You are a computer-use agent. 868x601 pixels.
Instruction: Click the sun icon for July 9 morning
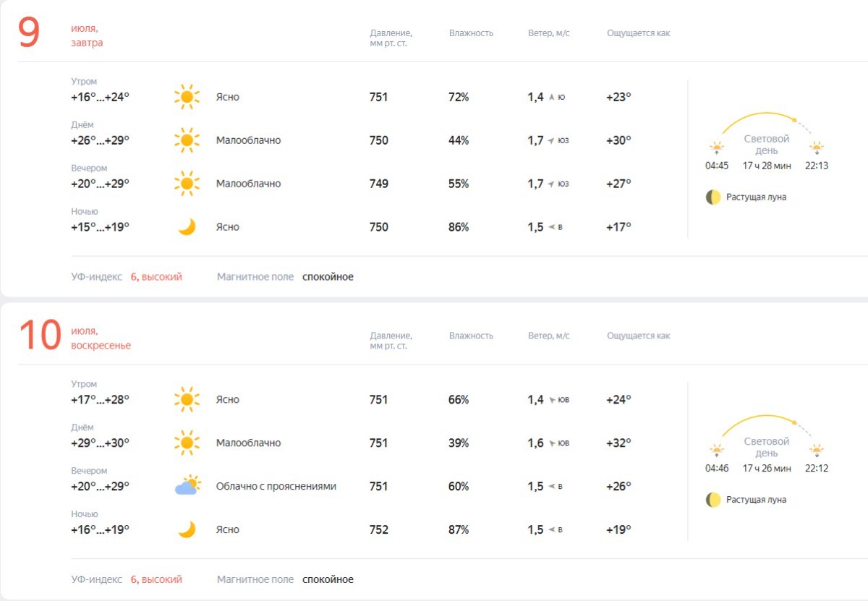tap(187, 97)
